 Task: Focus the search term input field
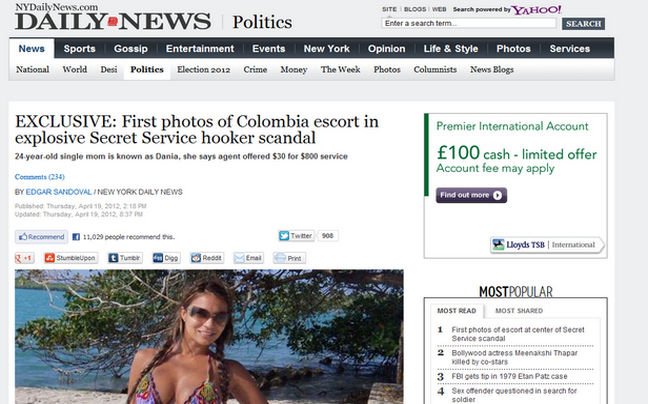pyautogui.click(x=469, y=24)
